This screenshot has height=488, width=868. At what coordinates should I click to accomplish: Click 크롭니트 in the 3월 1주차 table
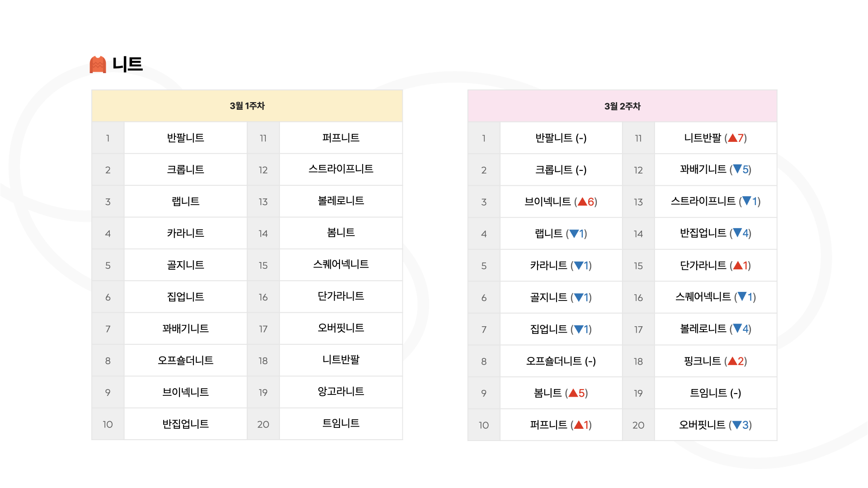tap(185, 169)
